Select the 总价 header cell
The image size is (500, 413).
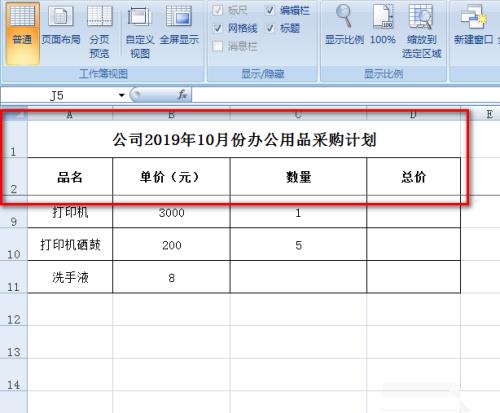414,176
